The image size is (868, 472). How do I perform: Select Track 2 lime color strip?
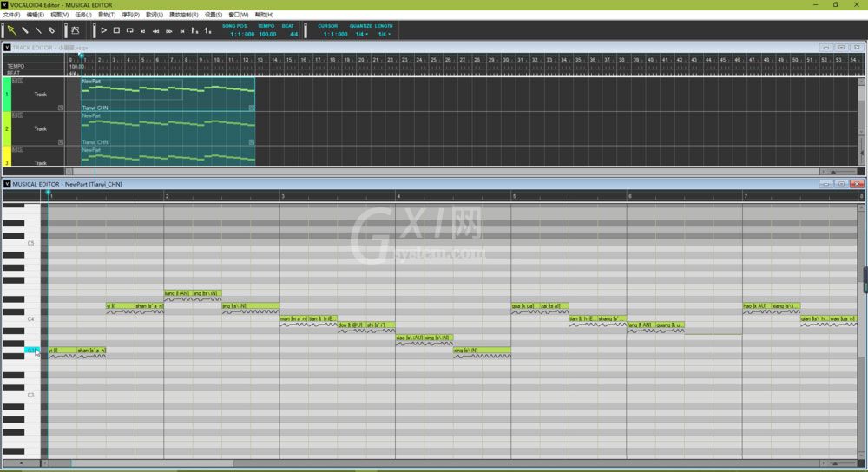[7, 128]
